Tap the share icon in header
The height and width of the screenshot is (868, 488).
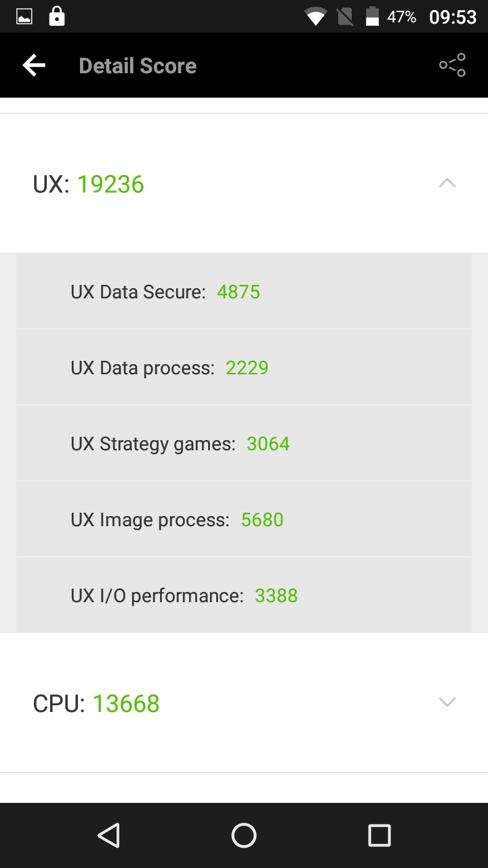452,65
